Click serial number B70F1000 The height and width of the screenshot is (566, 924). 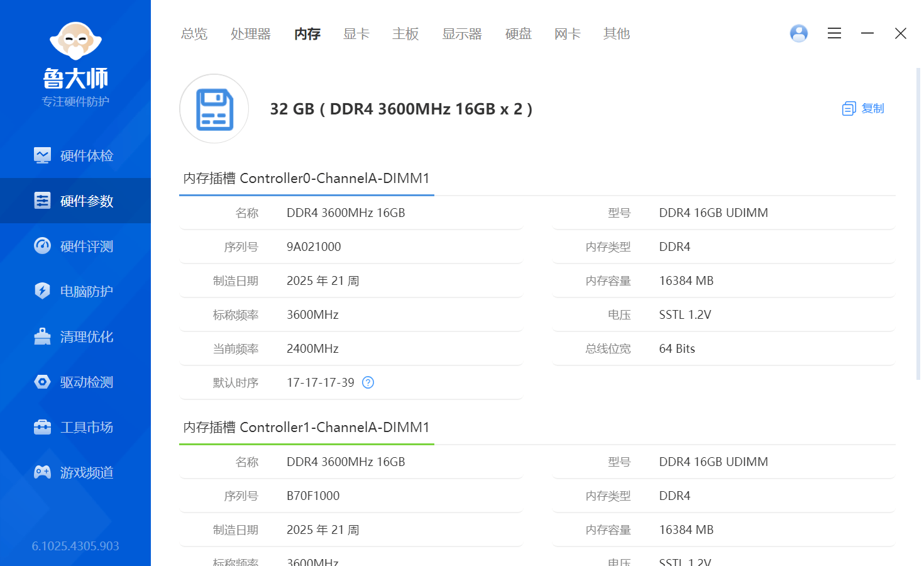[x=313, y=496]
